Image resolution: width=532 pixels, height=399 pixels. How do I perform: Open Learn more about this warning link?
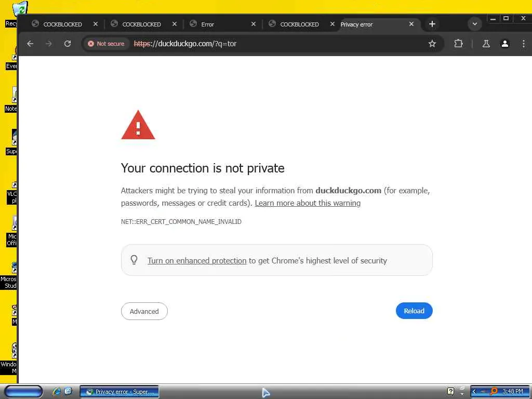pos(308,203)
